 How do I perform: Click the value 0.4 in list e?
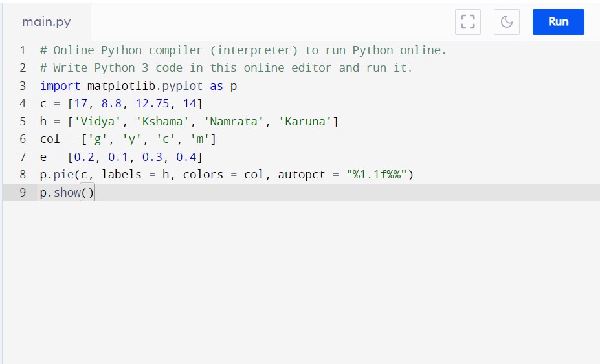pyautogui.click(x=186, y=156)
